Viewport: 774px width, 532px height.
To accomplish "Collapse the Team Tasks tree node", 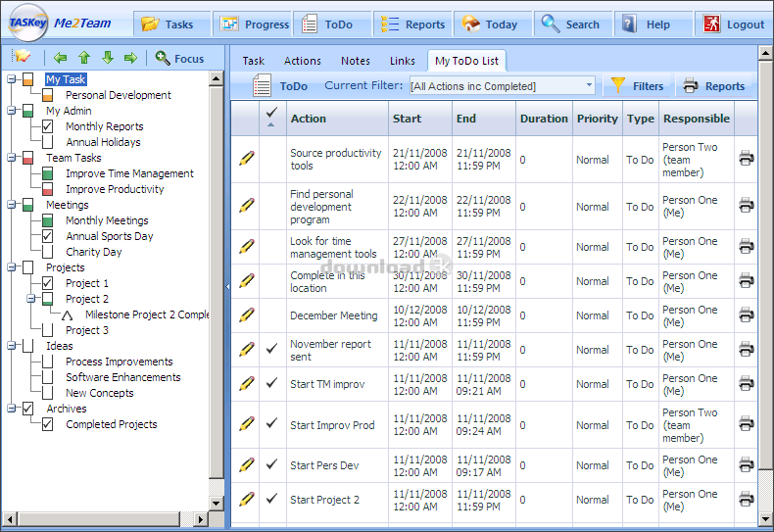I will point(12,158).
